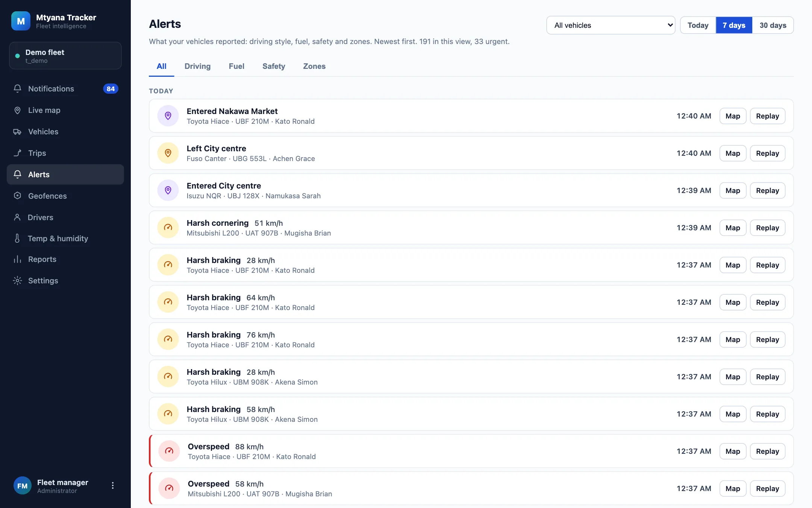Switch to the Fuel tab
The height and width of the screenshot is (508, 812).
click(236, 66)
